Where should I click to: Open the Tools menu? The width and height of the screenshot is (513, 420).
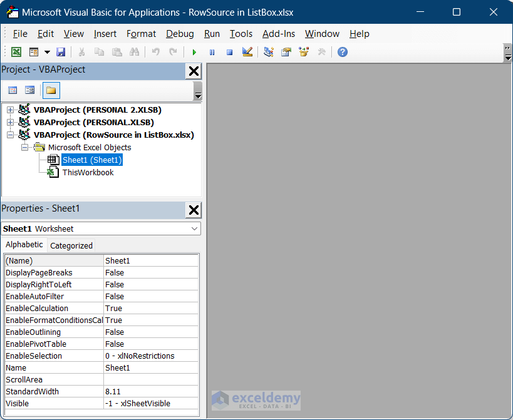(x=241, y=34)
